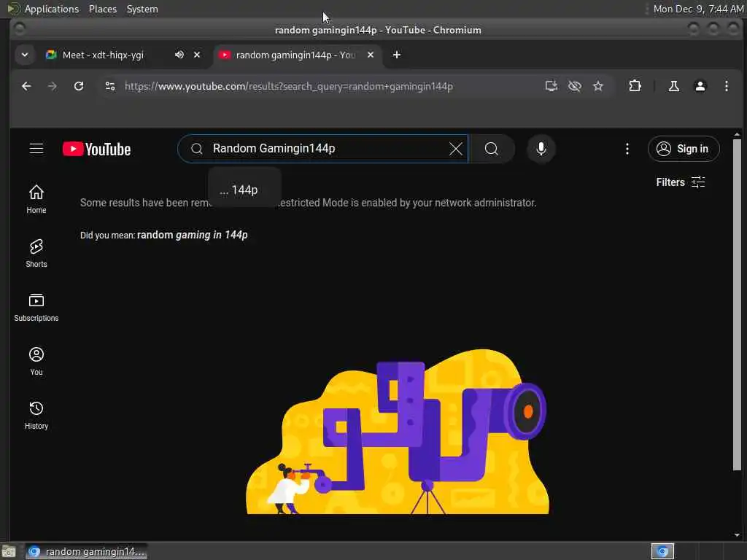Reload the page
Image resolution: width=747 pixels, height=560 pixels.
click(79, 86)
